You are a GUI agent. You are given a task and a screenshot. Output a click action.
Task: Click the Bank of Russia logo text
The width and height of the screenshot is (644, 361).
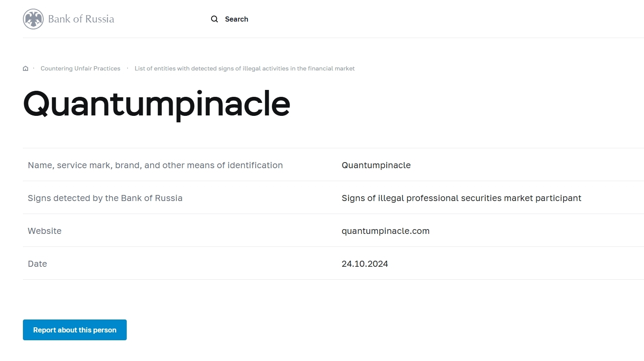(81, 19)
